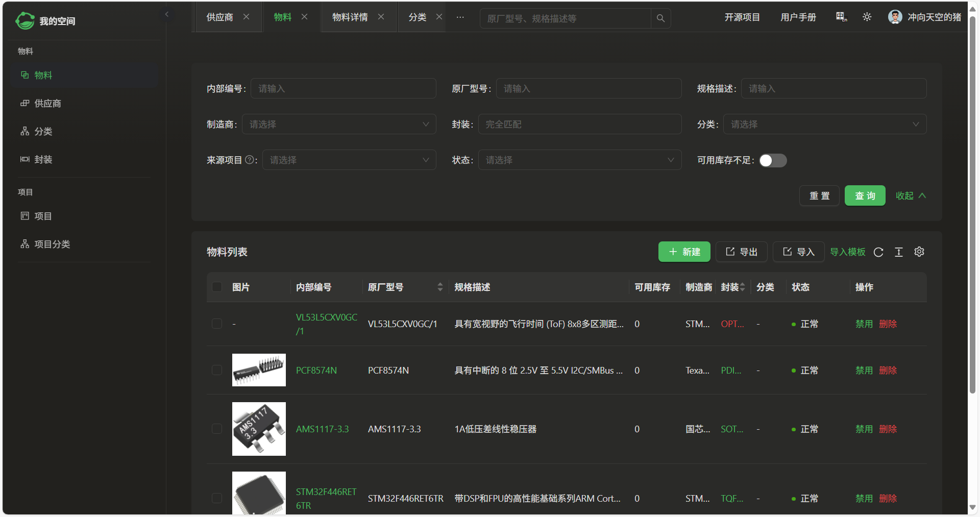The width and height of the screenshot is (980, 517).
Task: Click the language switch icon in header
Action: [x=841, y=17]
